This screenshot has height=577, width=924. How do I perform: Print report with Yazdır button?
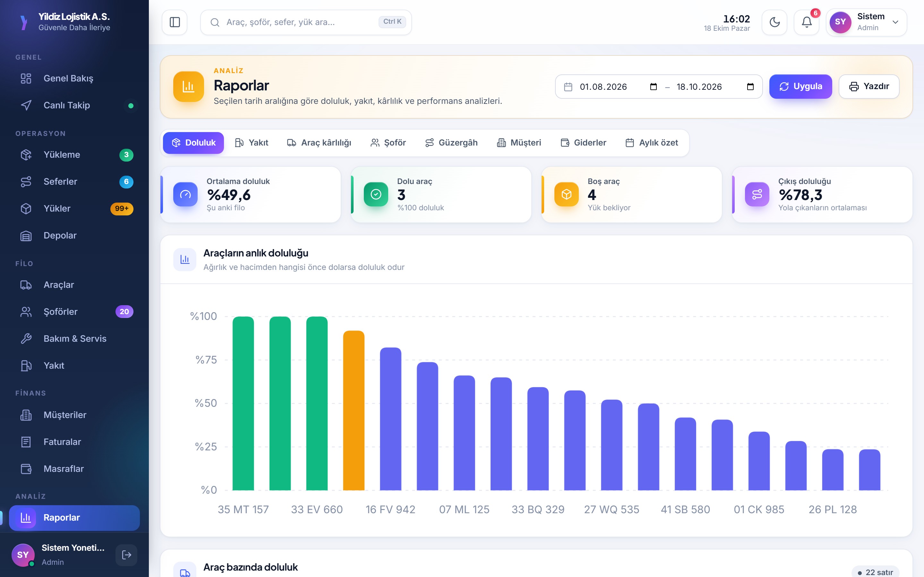pyautogui.click(x=868, y=87)
